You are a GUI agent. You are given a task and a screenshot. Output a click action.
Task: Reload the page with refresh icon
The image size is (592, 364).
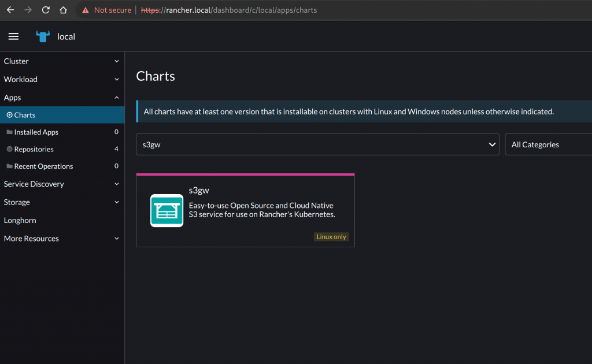point(46,10)
